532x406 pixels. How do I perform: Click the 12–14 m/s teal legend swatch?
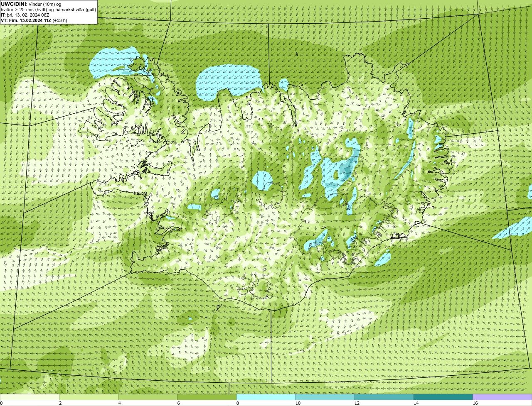point(384,397)
